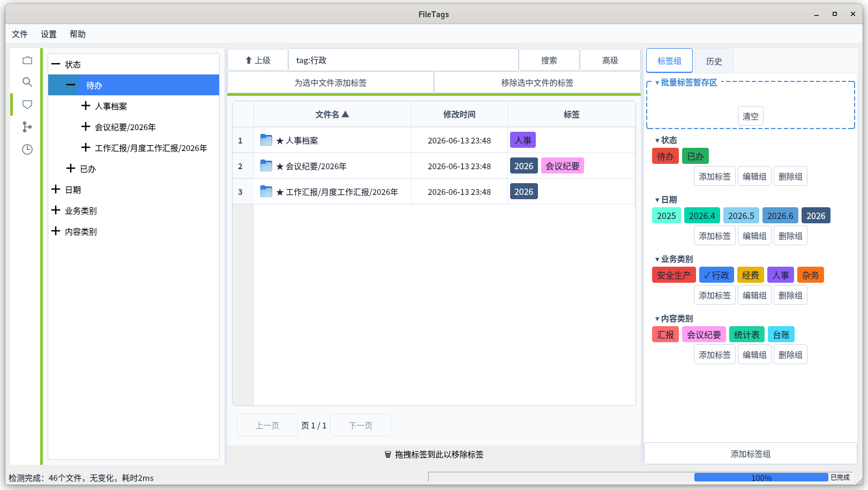Expand the 内容类别 tree node
Viewport: 868px width, 490px height.
(x=56, y=231)
